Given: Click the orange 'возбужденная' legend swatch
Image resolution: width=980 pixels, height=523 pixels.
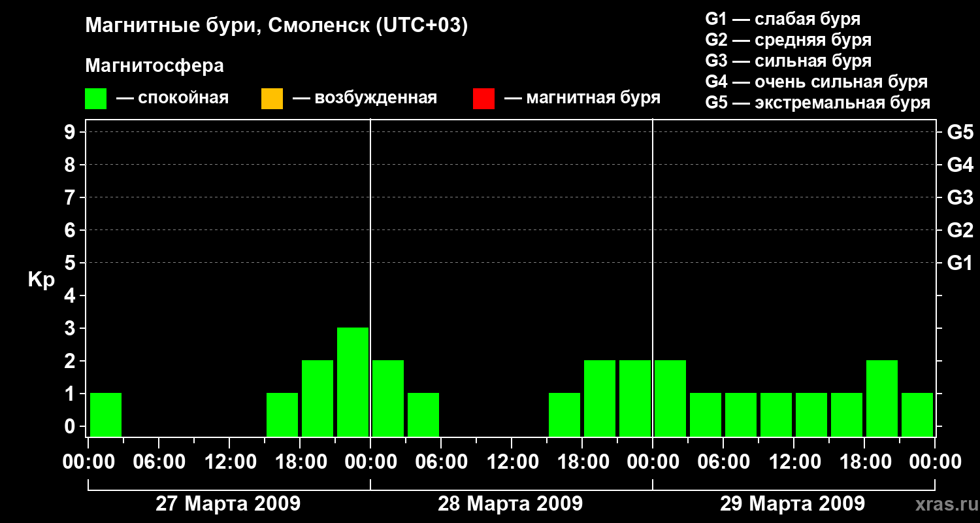Looking at the screenshot, I should [x=272, y=99].
